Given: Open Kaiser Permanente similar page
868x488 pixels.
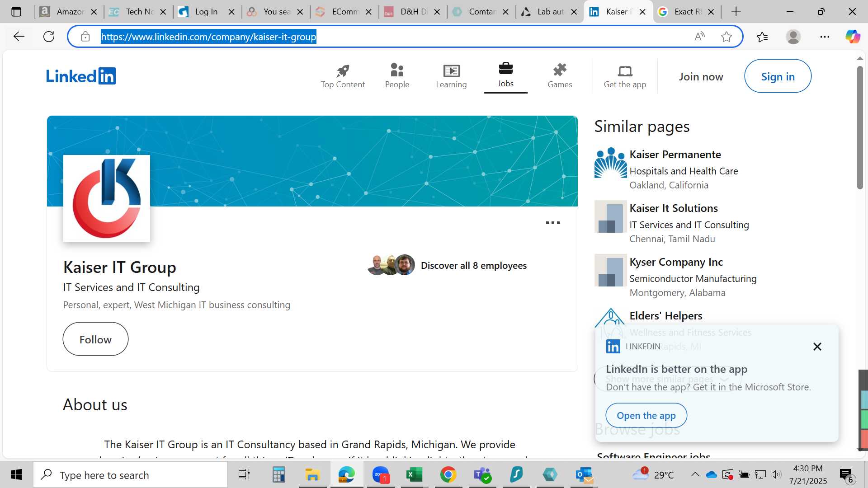Looking at the screenshot, I should (675, 155).
